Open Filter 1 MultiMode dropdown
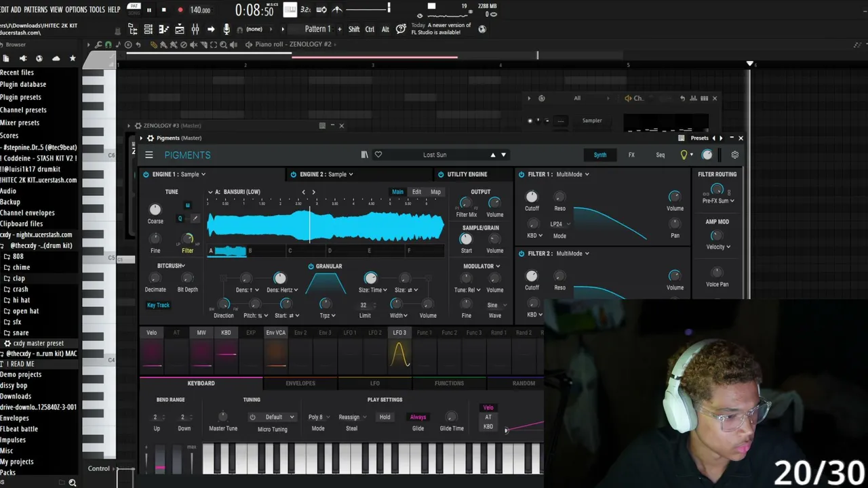868x488 pixels. point(572,175)
